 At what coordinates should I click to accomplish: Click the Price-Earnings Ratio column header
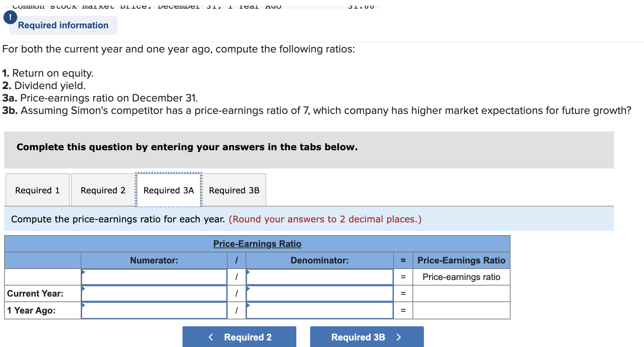[462, 260]
